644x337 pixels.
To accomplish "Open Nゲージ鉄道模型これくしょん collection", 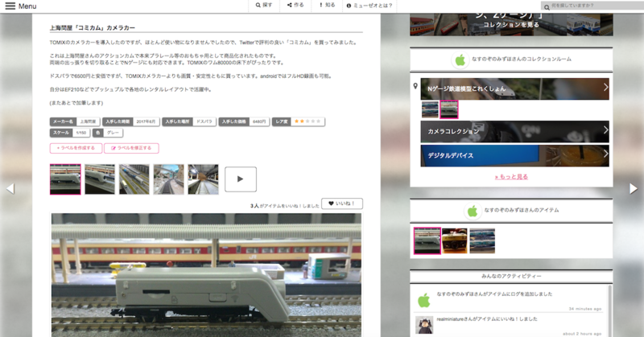I will click(x=514, y=88).
